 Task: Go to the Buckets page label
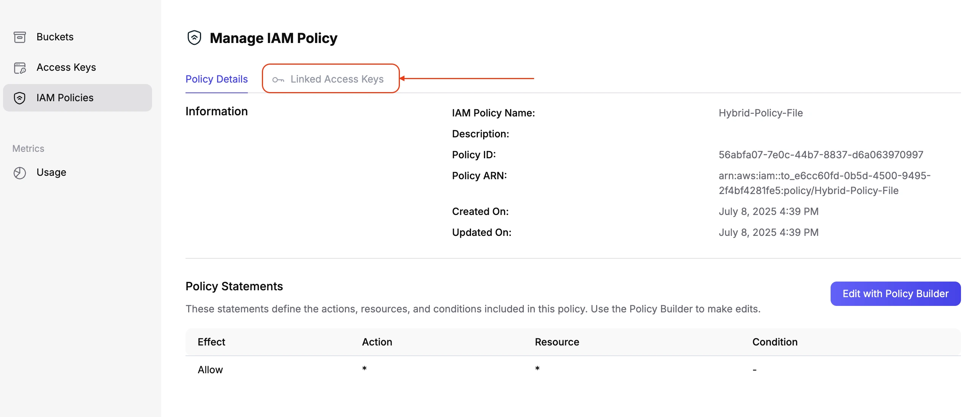coord(55,37)
